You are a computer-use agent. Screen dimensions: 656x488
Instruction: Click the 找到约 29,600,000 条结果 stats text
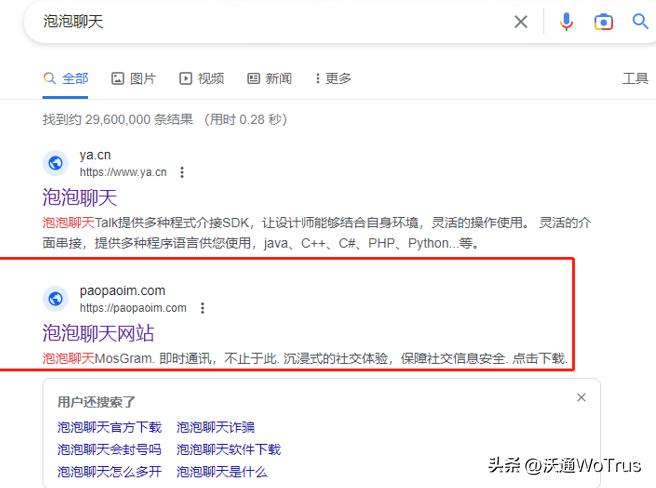(118, 120)
